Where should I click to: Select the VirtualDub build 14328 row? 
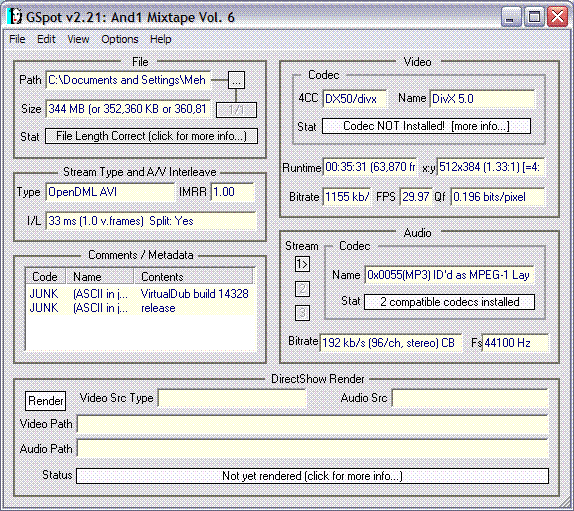[x=140, y=294]
